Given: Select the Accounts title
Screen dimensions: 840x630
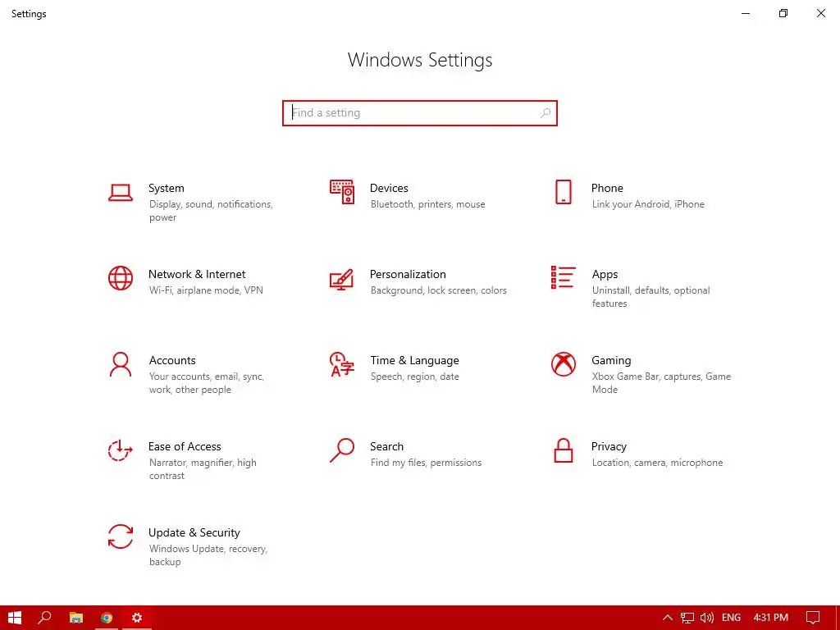Looking at the screenshot, I should [x=172, y=361].
